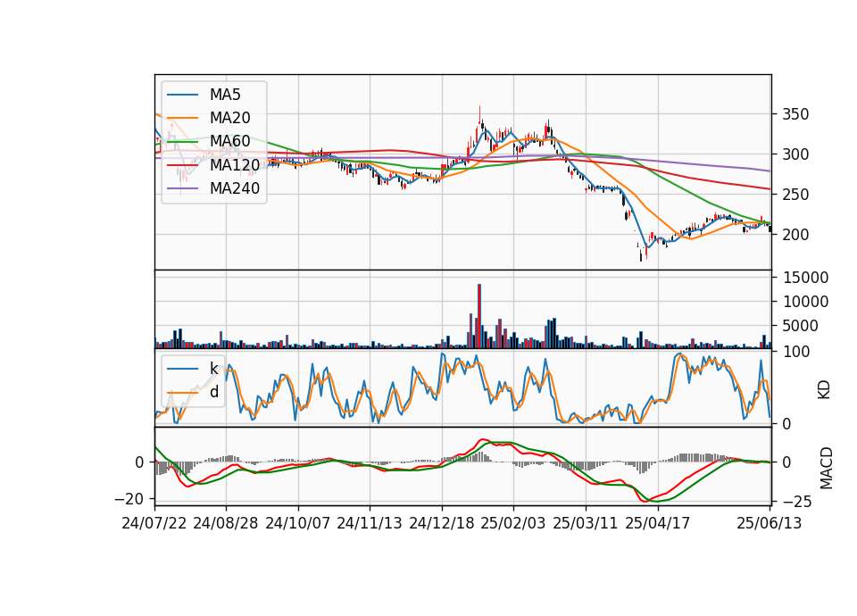Click the 15000 volume axis label
Viewport: 857px width, 616px height.
pyautogui.click(x=805, y=278)
